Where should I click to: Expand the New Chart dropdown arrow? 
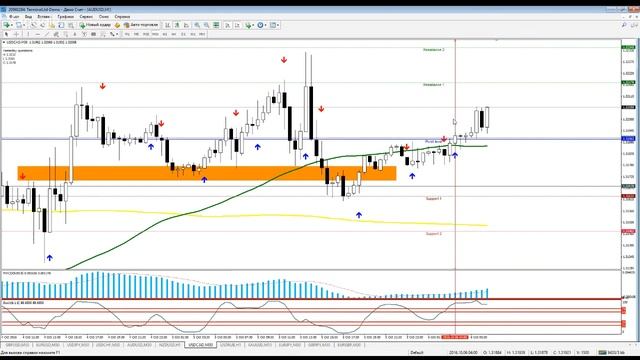tap(12, 25)
